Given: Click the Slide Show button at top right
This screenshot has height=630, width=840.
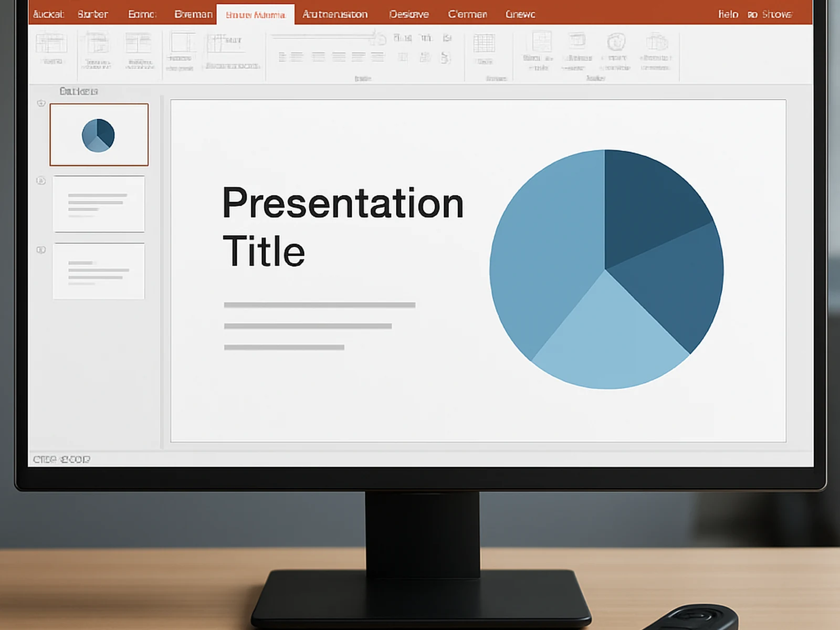Looking at the screenshot, I should (778, 14).
